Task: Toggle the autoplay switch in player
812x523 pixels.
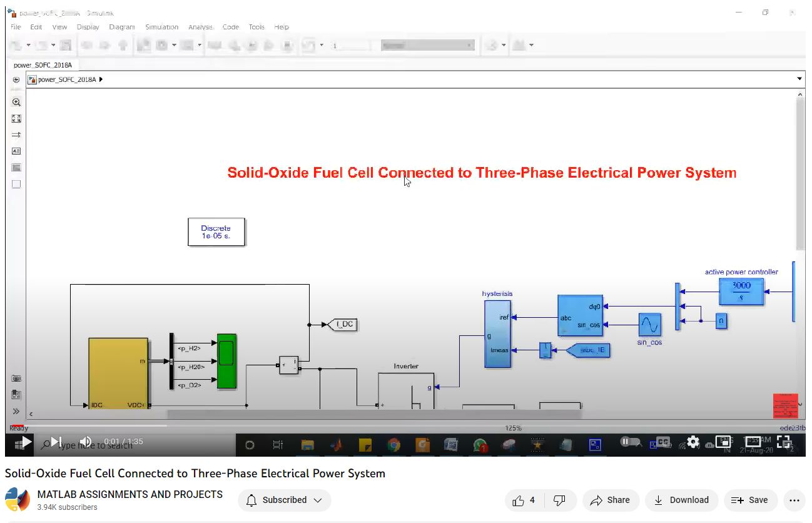Action: (629, 442)
